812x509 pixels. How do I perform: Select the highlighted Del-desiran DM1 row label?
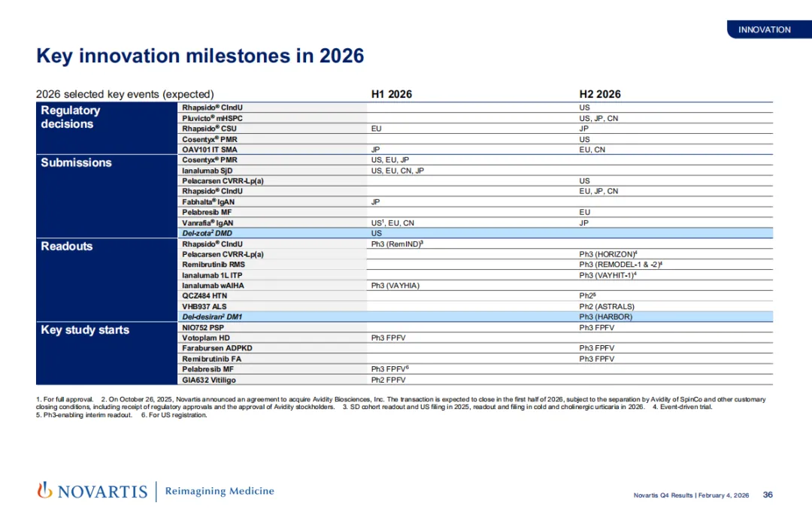(x=212, y=317)
